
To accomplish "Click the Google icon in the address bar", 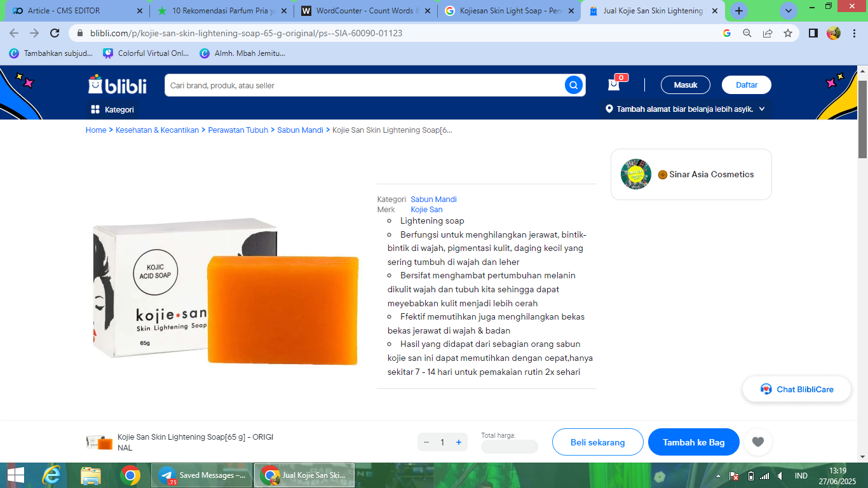I will click(727, 33).
